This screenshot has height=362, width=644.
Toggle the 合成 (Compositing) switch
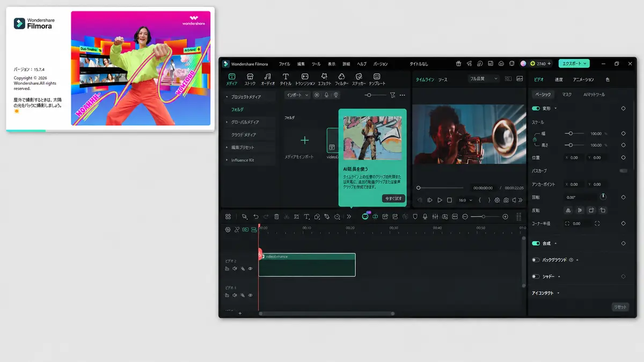[x=536, y=243]
